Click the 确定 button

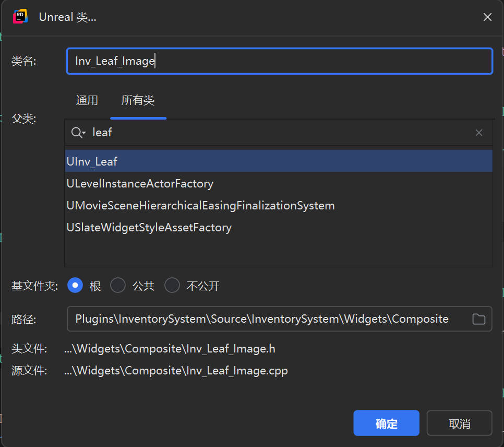click(386, 424)
